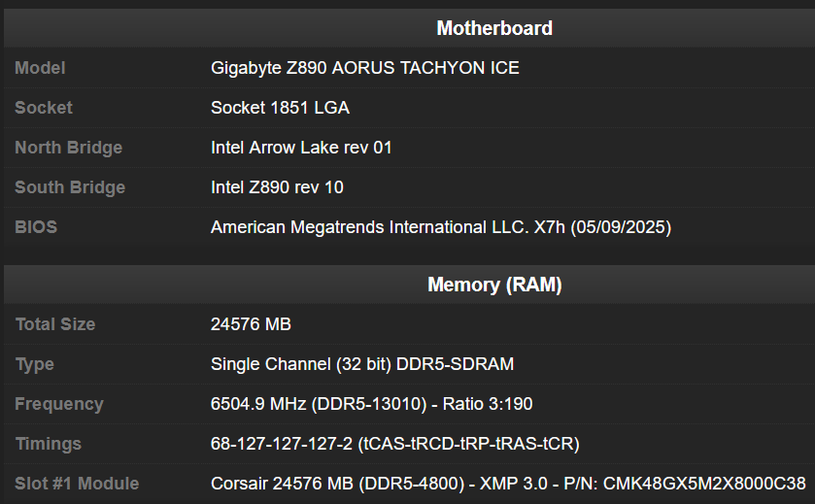Select the South Bridge label
Screen dimensions: 815x504
point(69,187)
